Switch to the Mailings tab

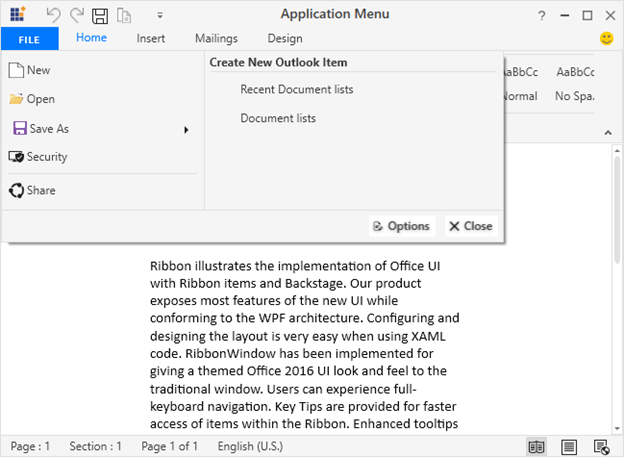pos(216,39)
